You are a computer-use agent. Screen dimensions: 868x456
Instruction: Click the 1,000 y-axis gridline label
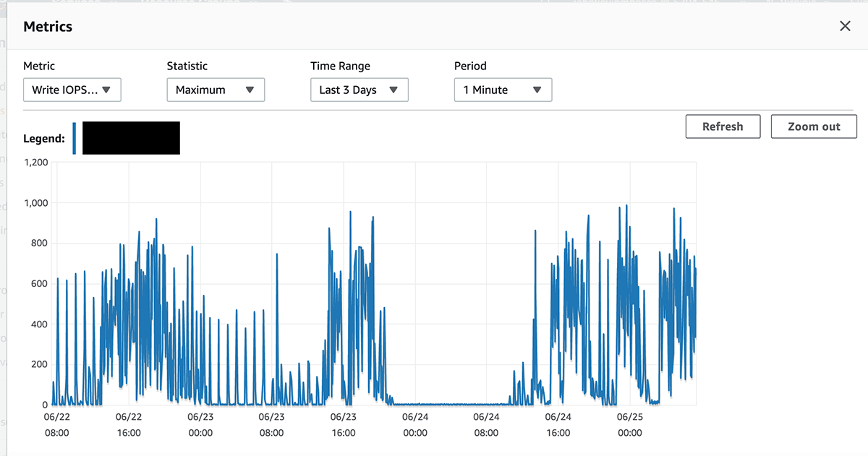coord(35,203)
